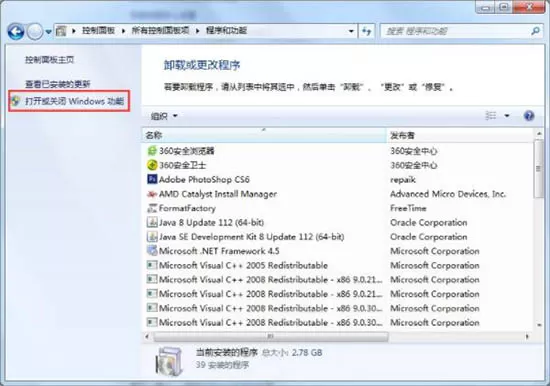
Task: Select Microsoft .NET Framework 4.5 entry
Action: tap(219, 251)
